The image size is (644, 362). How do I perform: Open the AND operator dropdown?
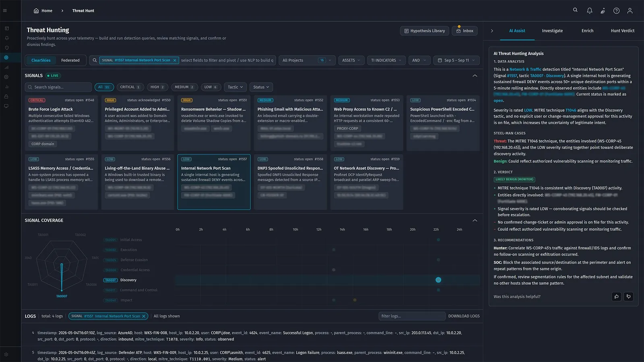[419, 60]
